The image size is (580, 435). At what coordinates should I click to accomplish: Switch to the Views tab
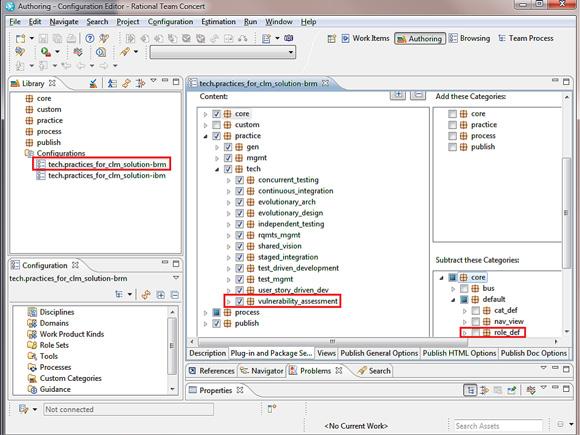pos(326,353)
